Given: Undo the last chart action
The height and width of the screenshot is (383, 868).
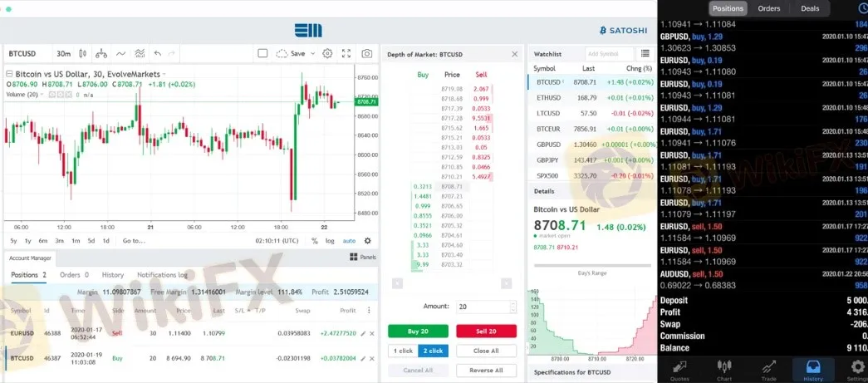Looking at the screenshot, I should (x=158, y=54).
